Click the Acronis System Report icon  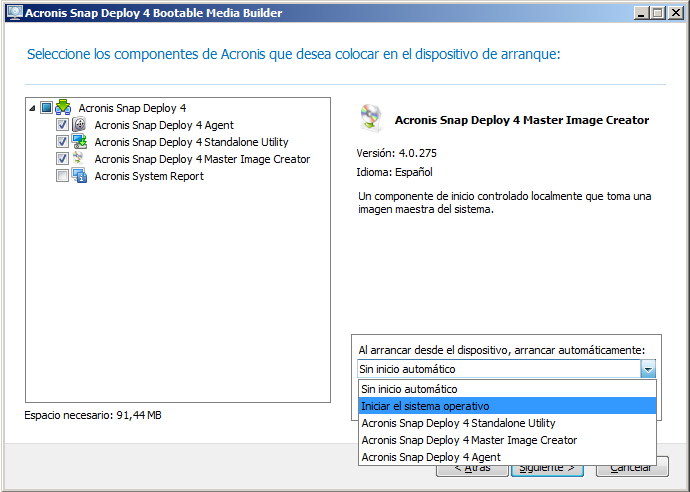[79, 176]
